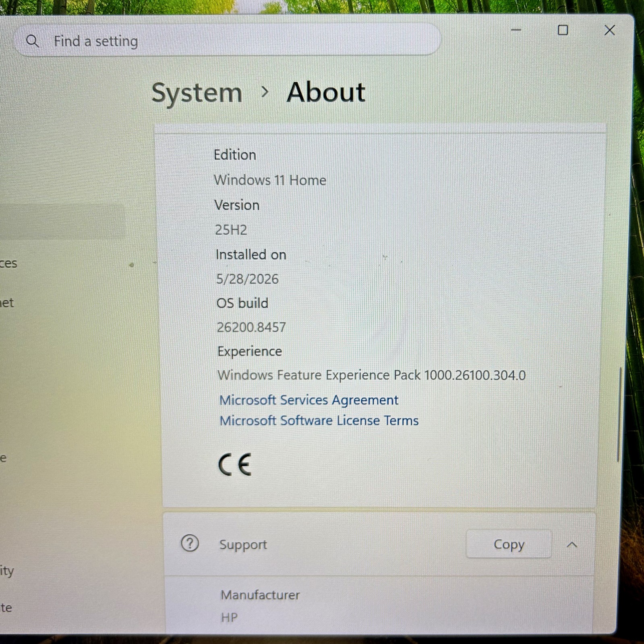The width and height of the screenshot is (644, 644).
Task: Click the Windows Feature Experience Pack text
Action: (371, 375)
